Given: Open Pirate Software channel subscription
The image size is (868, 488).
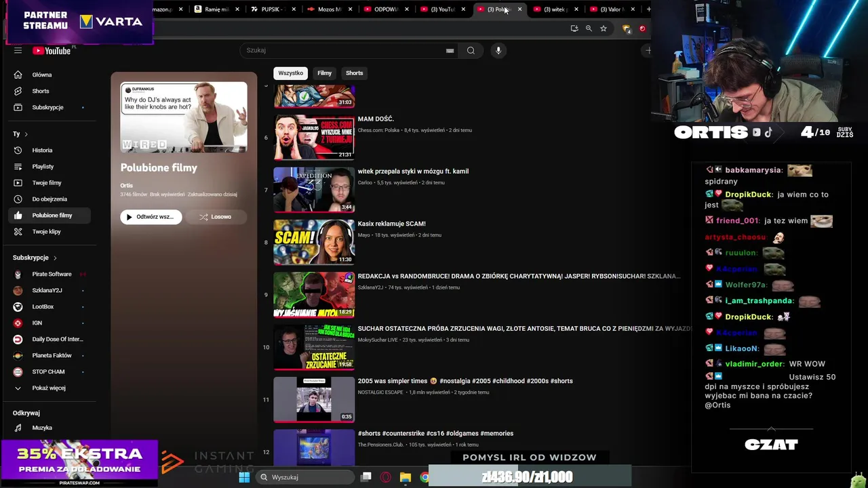Looking at the screenshot, I should 51,274.
